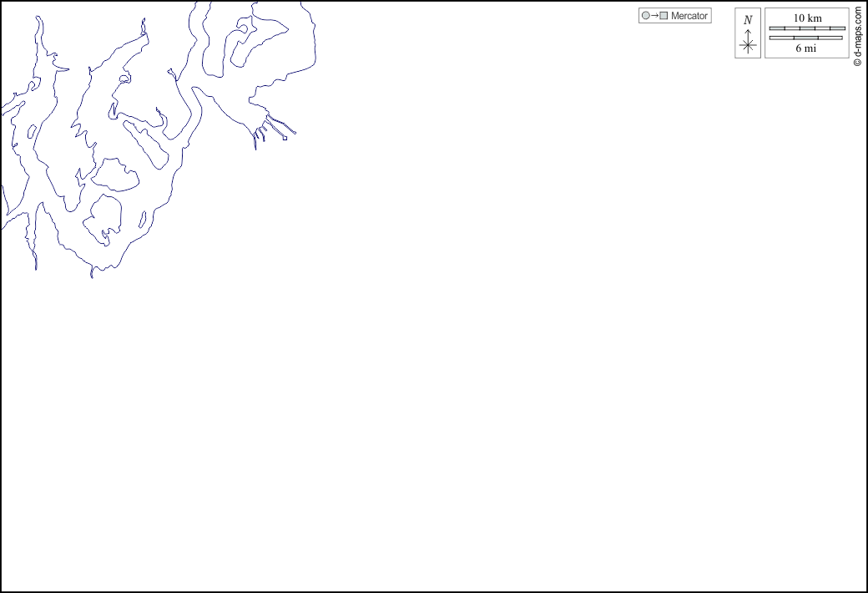Click inside the long narrow diagonal island
The height and width of the screenshot is (593, 868).
click(x=147, y=144)
